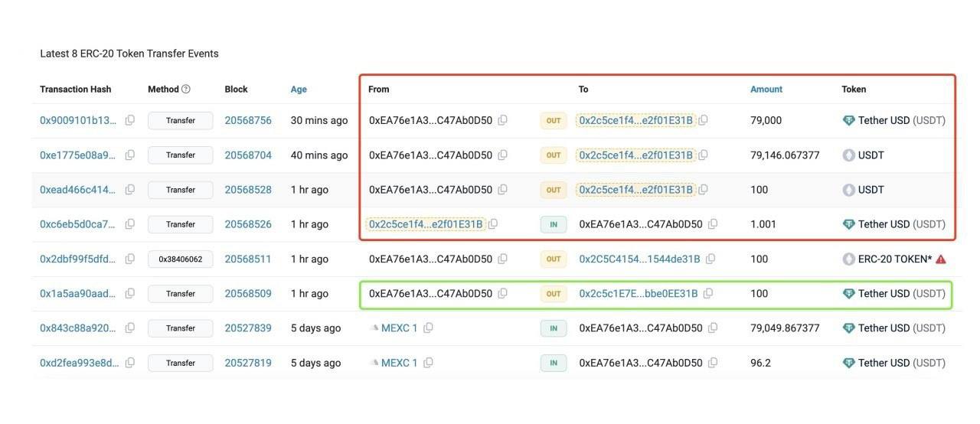Screen dimensions: 980x424
Task: Click the red warning icon beside ERC-20 TOKEN
Action: [941, 259]
